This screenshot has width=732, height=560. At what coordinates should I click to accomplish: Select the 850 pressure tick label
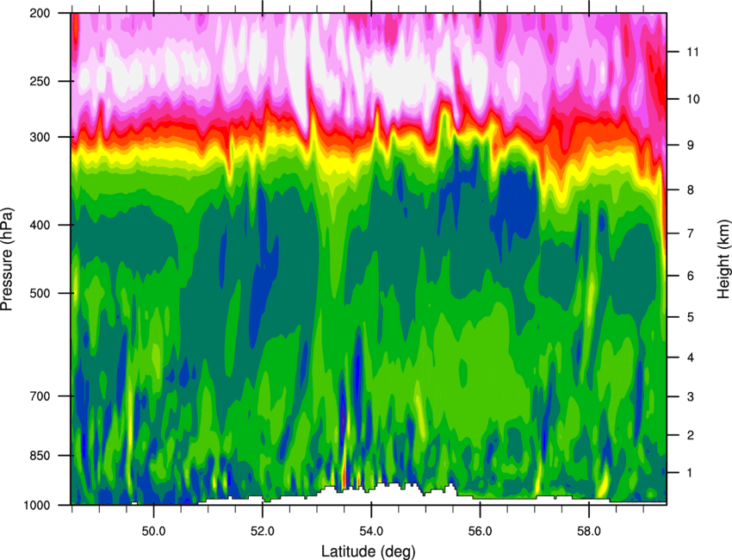40,456
